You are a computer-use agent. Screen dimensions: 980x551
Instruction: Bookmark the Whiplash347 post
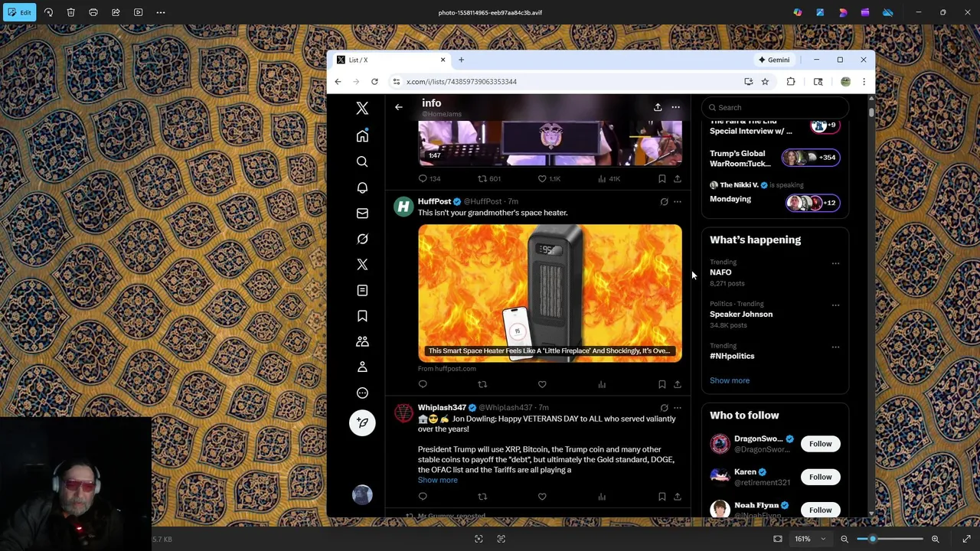point(662,497)
